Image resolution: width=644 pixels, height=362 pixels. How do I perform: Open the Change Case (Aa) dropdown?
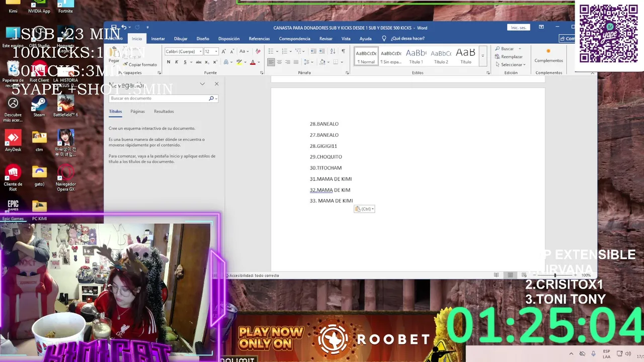(x=244, y=51)
